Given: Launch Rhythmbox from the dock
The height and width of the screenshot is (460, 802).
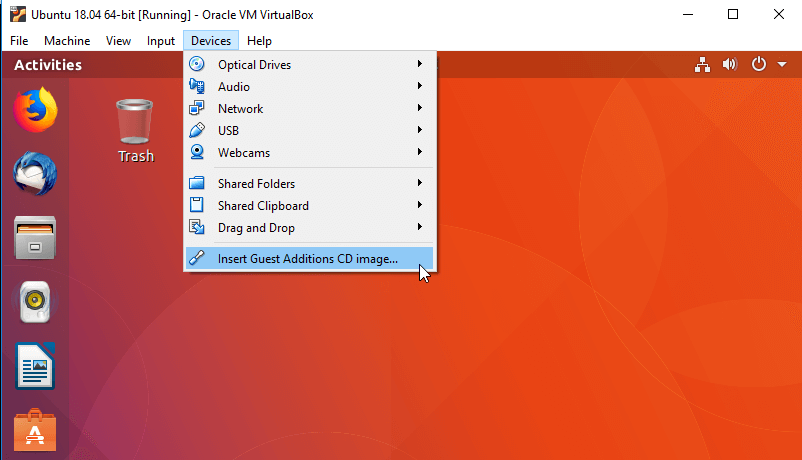Looking at the screenshot, I should (35, 302).
